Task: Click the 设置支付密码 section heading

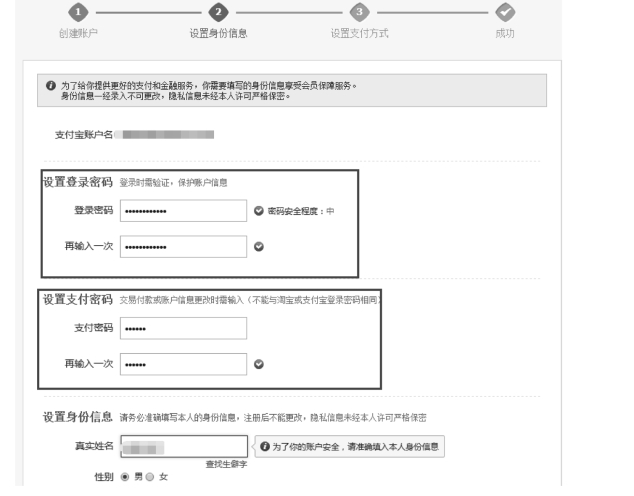Action: pyautogui.click(x=78, y=300)
